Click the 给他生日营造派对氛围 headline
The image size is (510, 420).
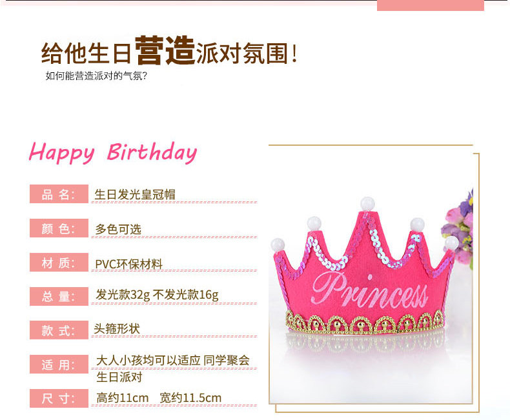169,50
